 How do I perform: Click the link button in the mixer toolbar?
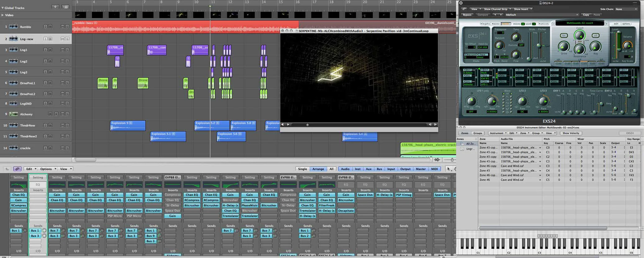tap(17, 169)
